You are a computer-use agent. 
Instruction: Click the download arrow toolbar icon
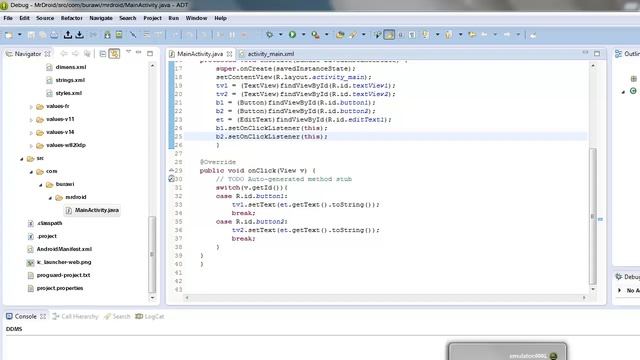click(x=80, y=35)
